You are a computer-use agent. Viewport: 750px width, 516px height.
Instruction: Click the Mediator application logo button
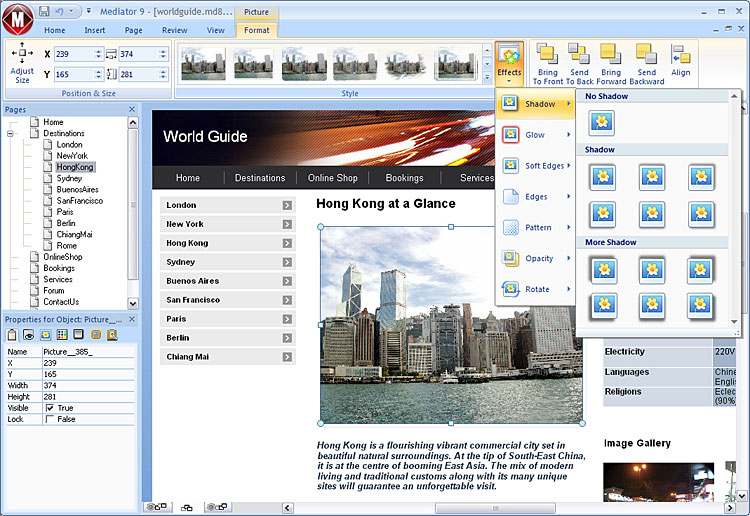[x=18, y=19]
